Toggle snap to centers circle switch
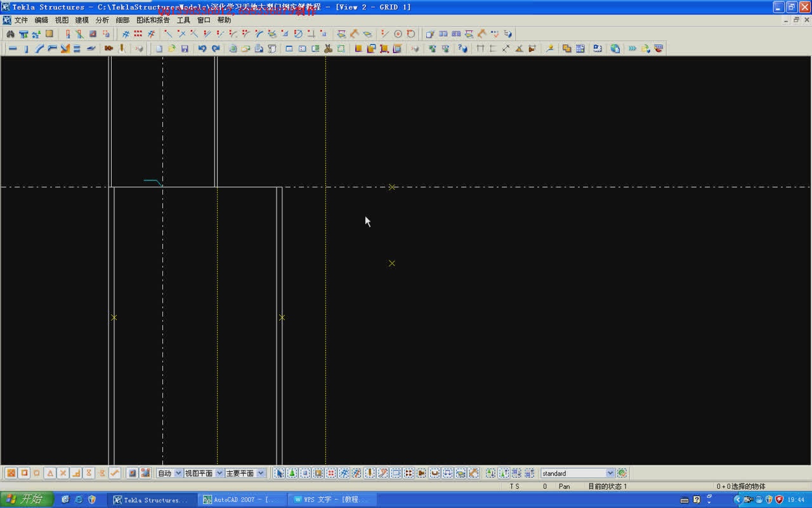This screenshot has width=812, height=508. [x=37, y=473]
